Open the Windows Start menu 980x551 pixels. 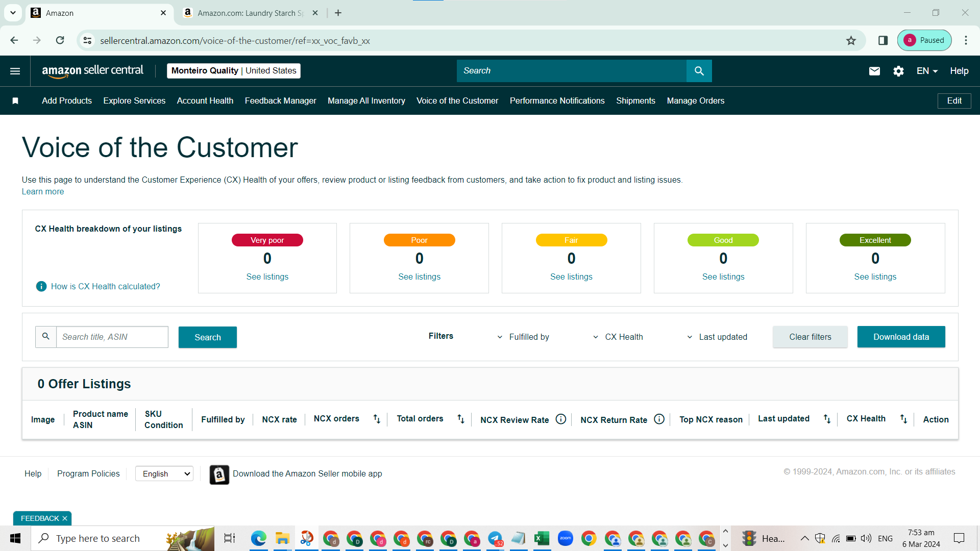(x=15, y=538)
